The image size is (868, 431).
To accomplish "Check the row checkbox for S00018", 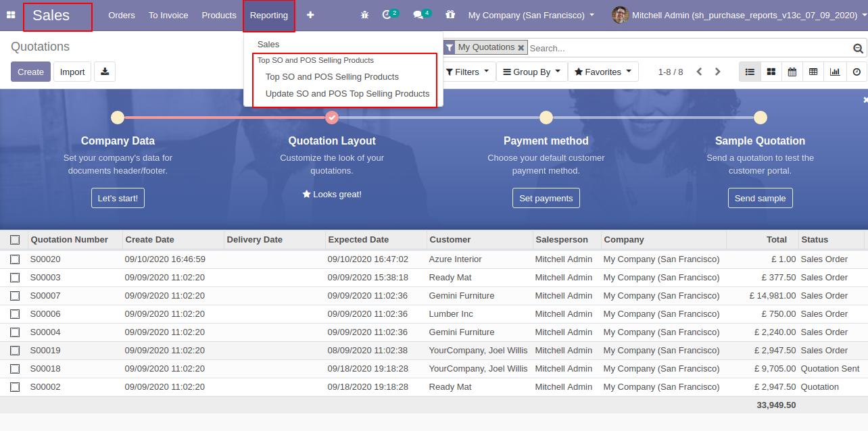I will coord(15,369).
